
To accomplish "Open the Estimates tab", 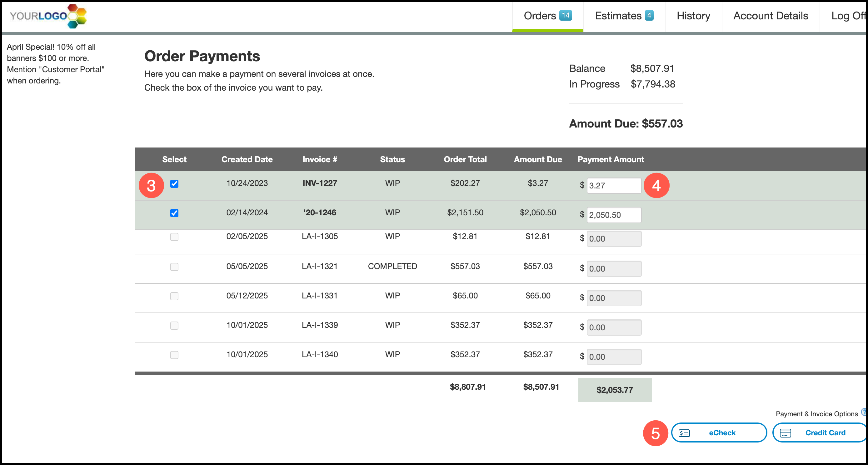I will click(618, 16).
